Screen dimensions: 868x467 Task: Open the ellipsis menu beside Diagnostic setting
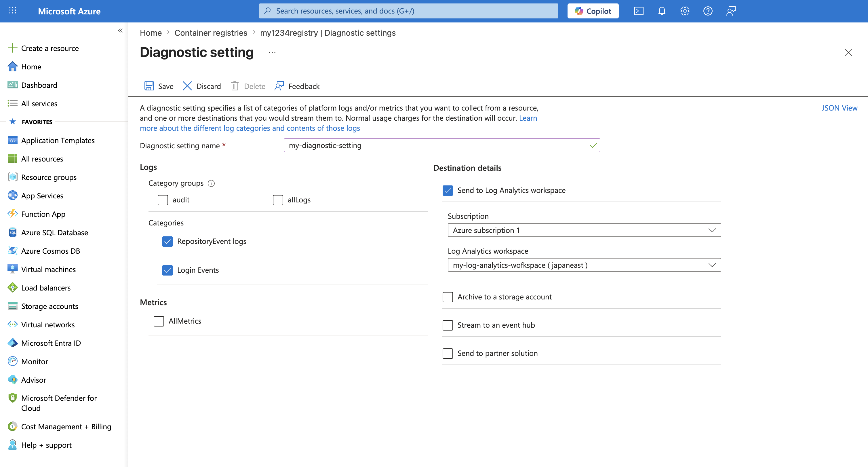[272, 53]
